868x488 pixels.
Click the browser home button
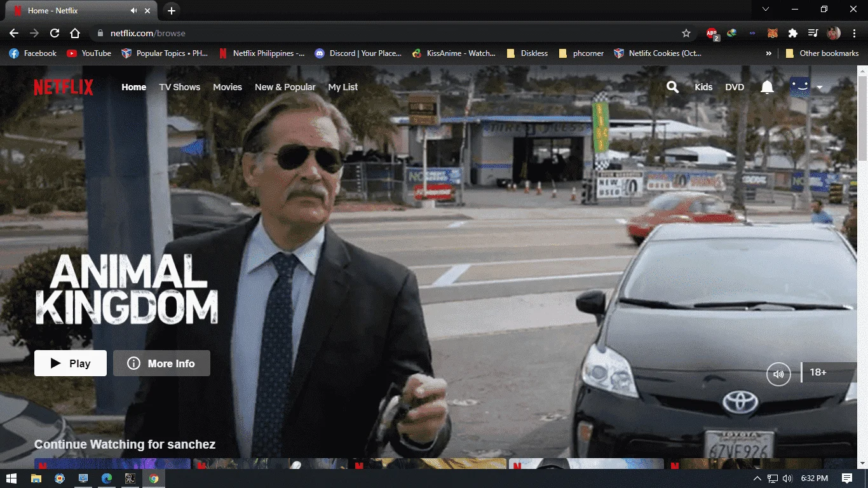click(x=75, y=33)
